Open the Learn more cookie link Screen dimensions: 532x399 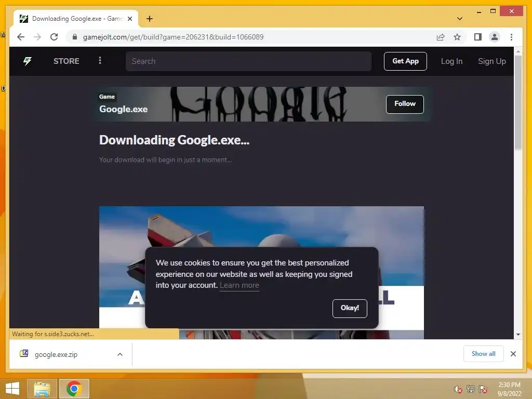(x=239, y=285)
